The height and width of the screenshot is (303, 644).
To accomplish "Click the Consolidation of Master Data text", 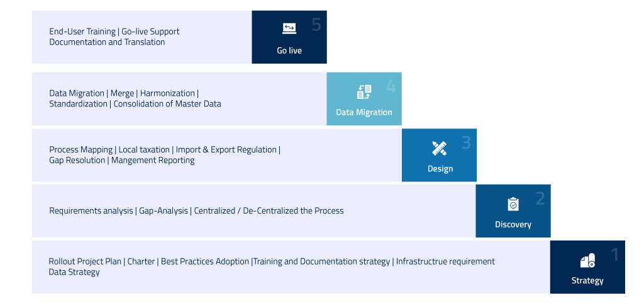I will coord(167,104).
